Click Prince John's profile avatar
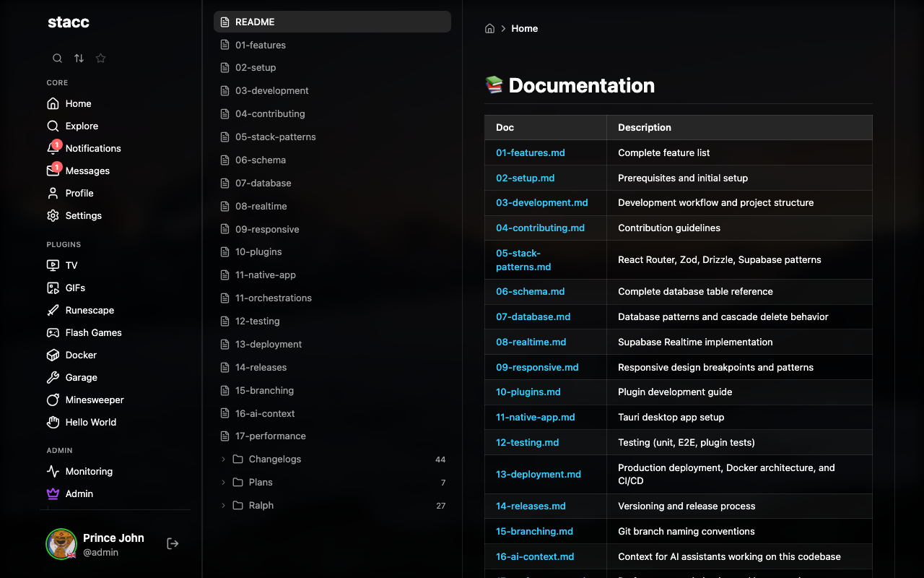This screenshot has height=578, width=924. [x=61, y=544]
